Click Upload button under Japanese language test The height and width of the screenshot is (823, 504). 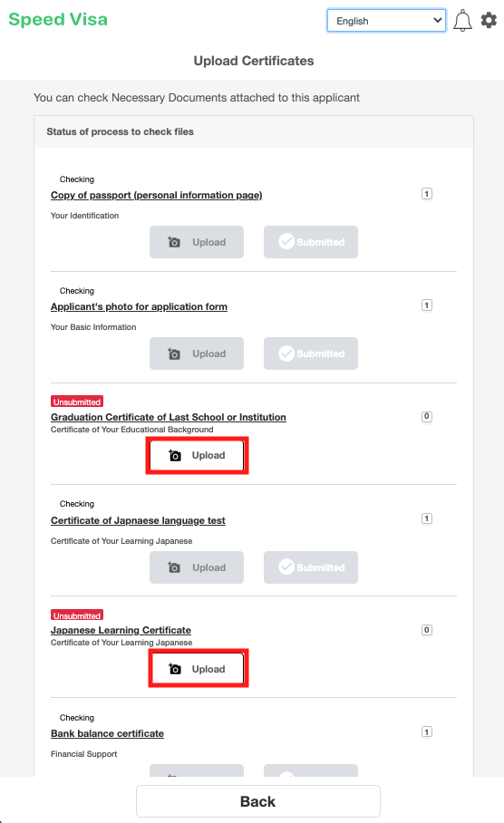pyautogui.click(x=197, y=567)
